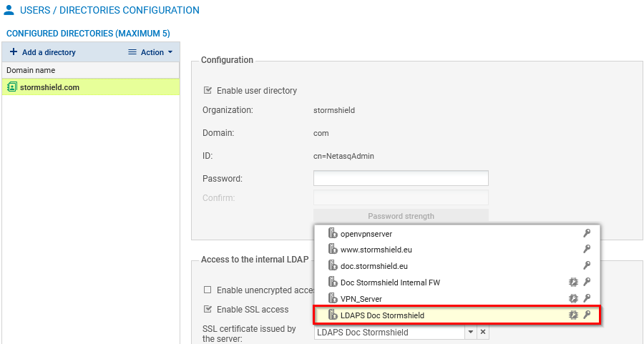
Task: Click the chip icon for Doc Stormshield Internal FW
Action: pyautogui.click(x=572, y=282)
